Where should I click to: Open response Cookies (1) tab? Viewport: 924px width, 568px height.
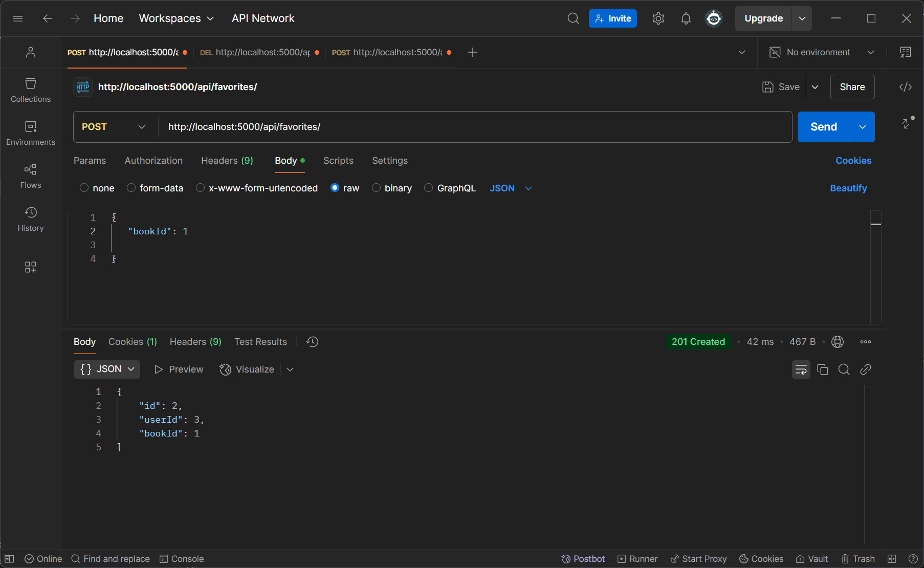(133, 342)
